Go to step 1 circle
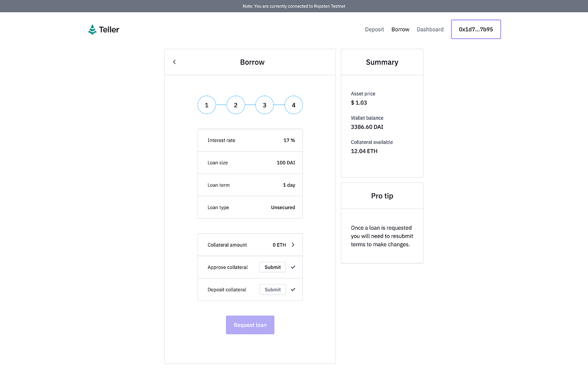The image size is (588, 368). coord(207,105)
